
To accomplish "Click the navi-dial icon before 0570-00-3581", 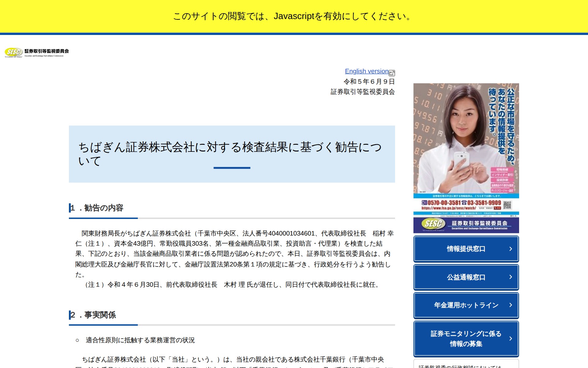I will [424, 203].
